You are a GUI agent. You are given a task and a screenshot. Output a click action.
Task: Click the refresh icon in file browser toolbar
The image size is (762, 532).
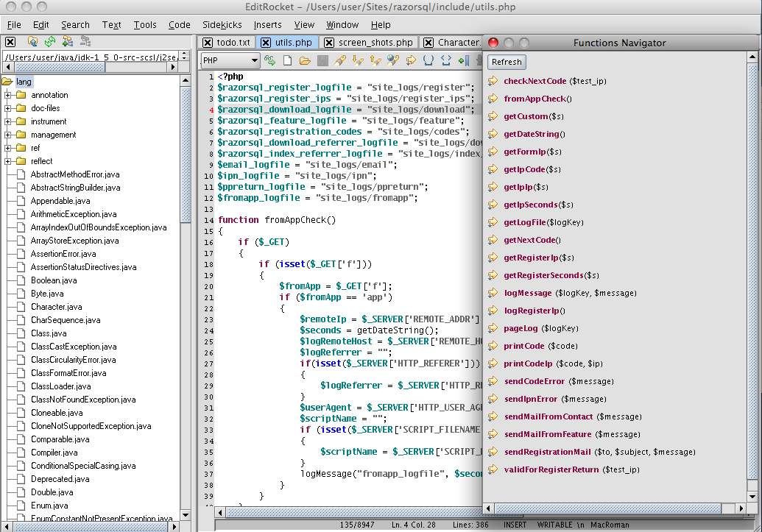50,42
